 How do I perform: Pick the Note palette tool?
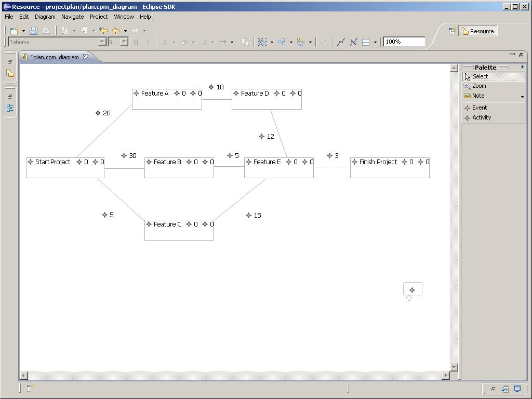point(490,96)
